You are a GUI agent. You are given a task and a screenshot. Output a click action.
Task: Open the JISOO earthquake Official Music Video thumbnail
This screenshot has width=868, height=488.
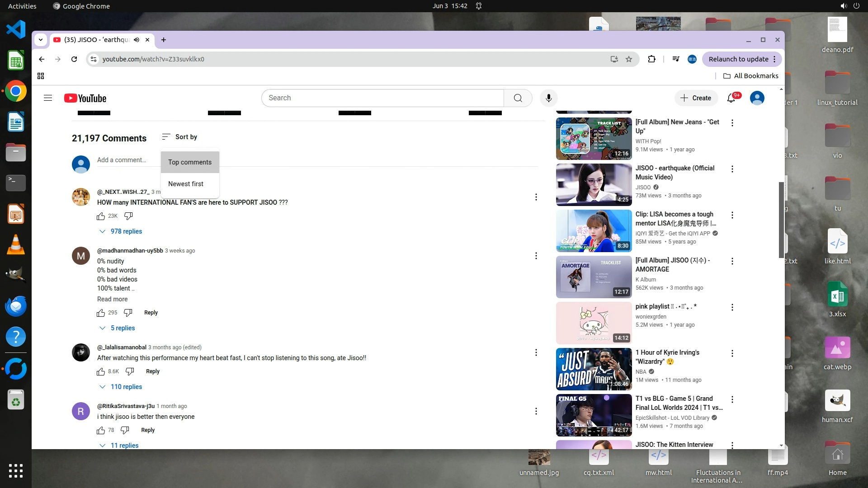coord(594,185)
